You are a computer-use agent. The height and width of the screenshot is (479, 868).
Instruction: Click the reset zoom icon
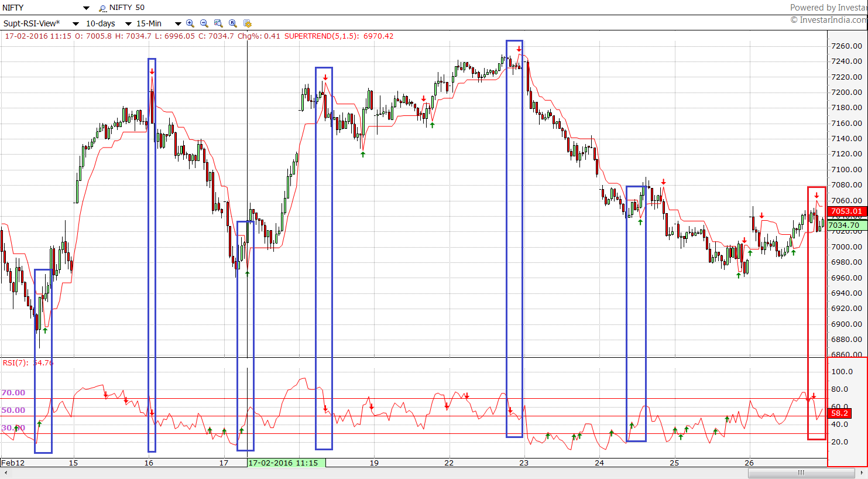233,23
